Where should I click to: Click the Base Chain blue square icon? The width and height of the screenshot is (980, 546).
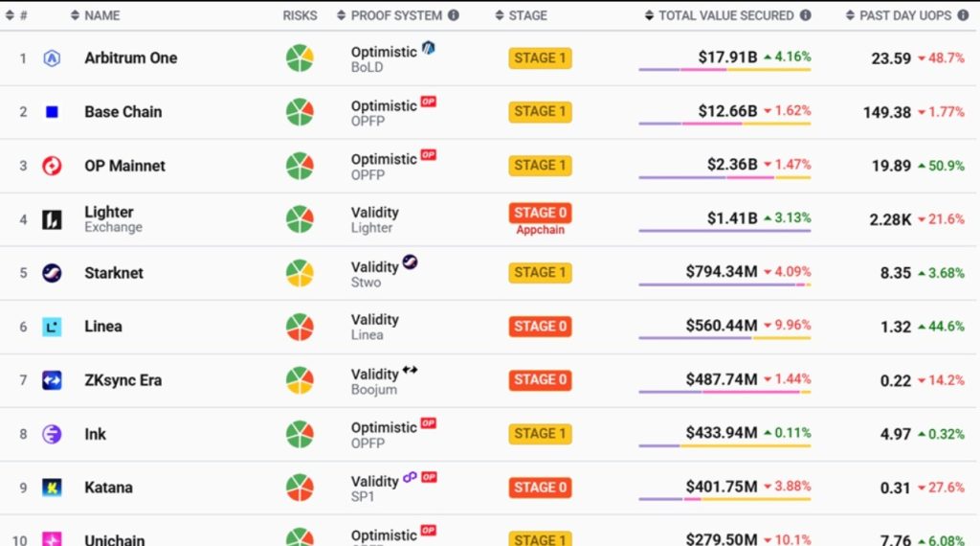(x=52, y=112)
